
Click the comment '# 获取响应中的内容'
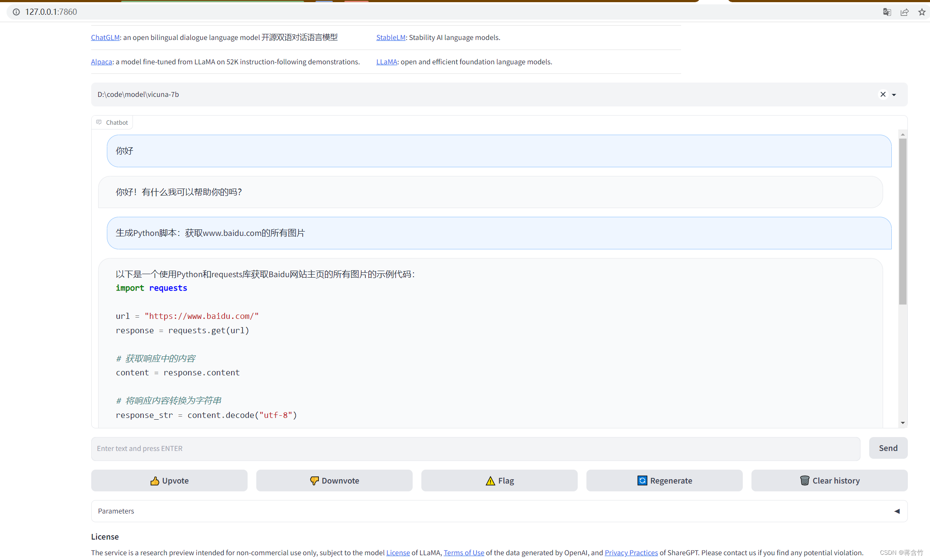(156, 358)
